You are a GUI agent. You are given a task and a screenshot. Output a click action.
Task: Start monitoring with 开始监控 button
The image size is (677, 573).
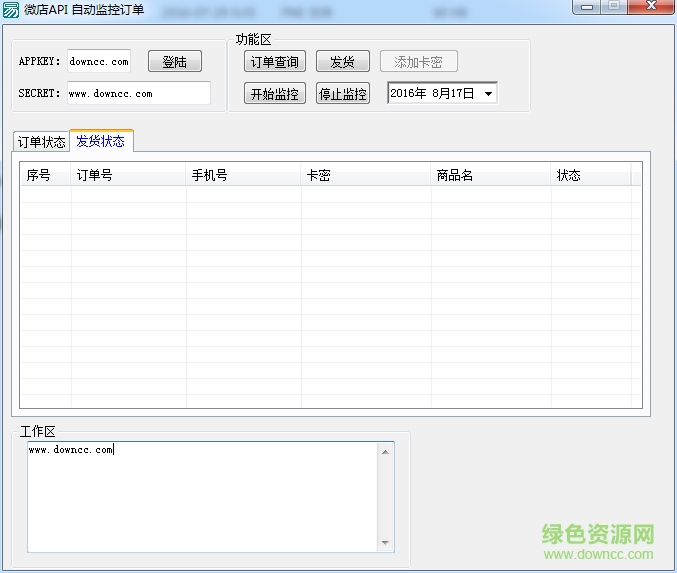pyautogui.click(x=275, y=93)
